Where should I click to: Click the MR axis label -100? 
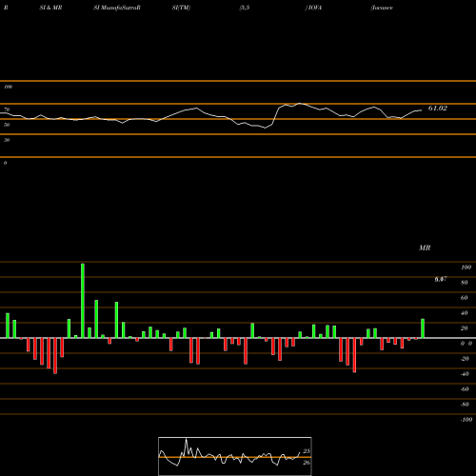(x=466, y=420)
